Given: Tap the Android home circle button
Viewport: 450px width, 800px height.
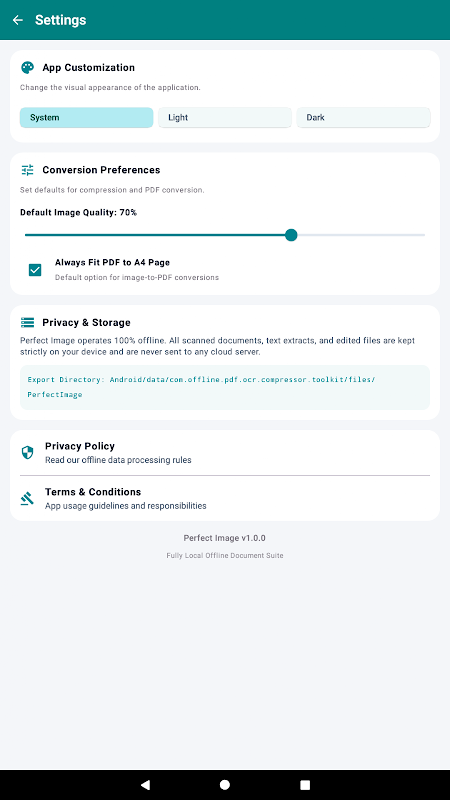Looking at the screenshot, I should click(x=225, y=785).
